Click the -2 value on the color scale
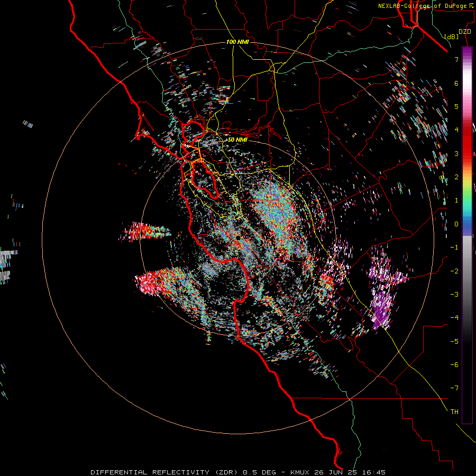This screenshot has width=476, height=476. (x=454, y=271)
